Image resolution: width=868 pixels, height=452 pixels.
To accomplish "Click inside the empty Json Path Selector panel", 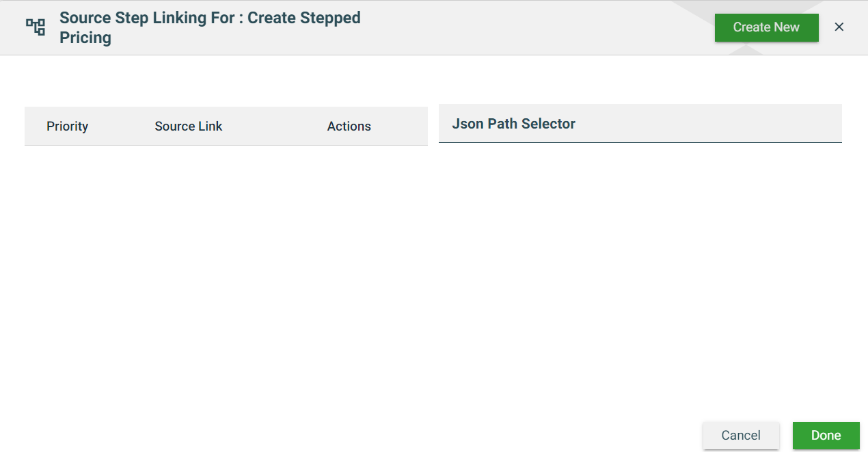I will click(x=640, y=274).
